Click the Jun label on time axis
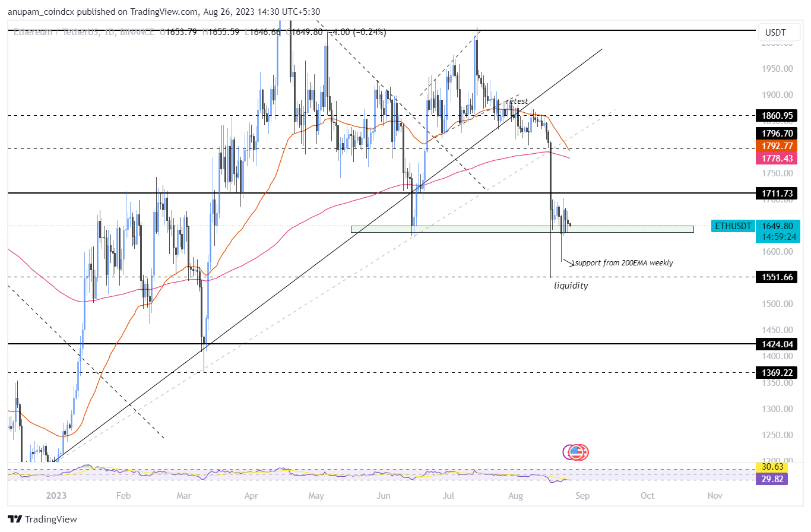Image resolution: width=811 pixels, height=532 pixels. [x=384, y=496]
